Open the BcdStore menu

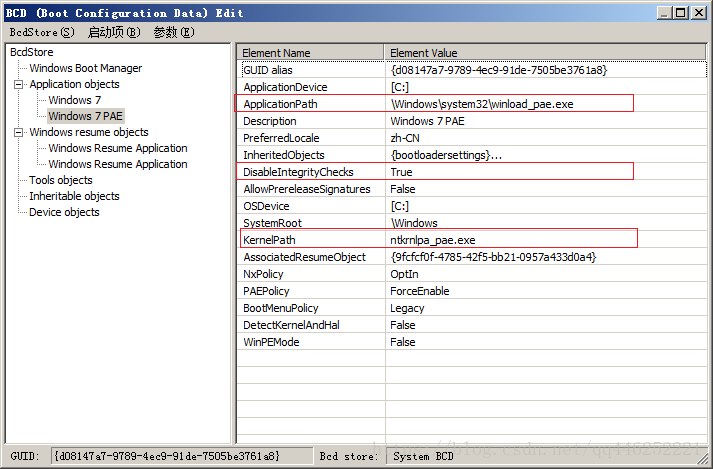[x=41, y=32]
